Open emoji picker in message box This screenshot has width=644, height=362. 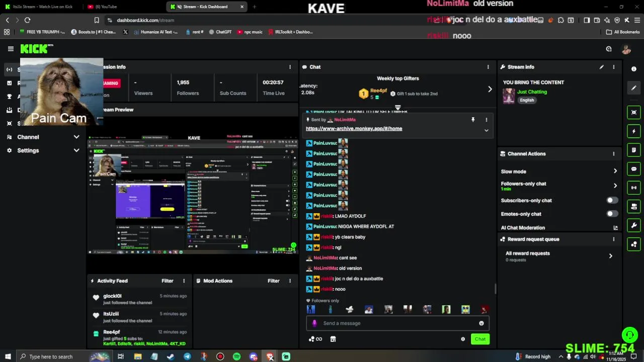481,323
